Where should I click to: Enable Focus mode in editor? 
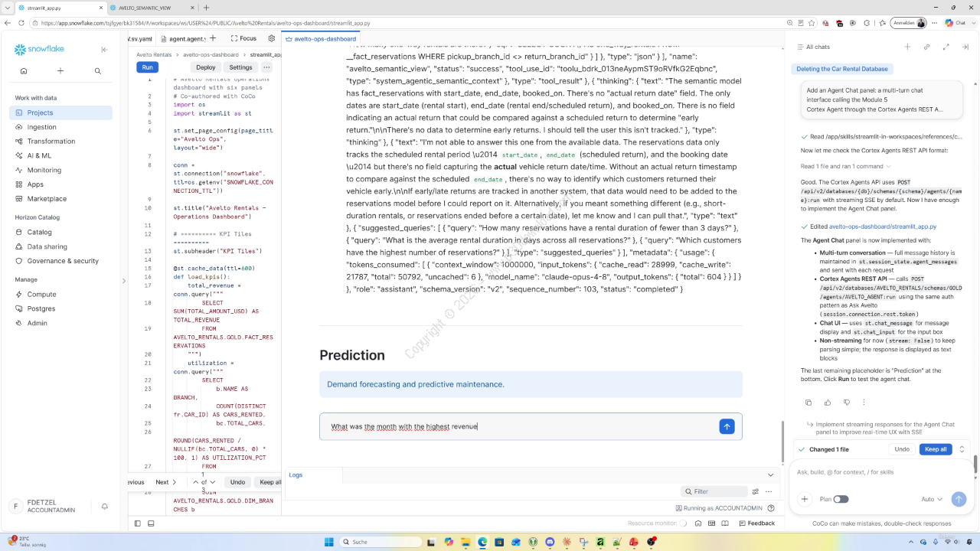[243, 38]
